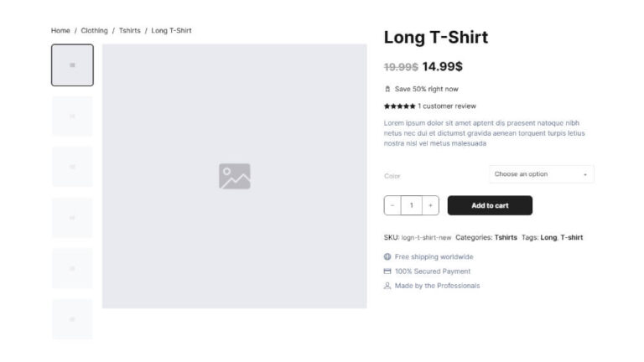Decrease quantity with the minus button
The image size is (644, 362).
coord(392,205)
